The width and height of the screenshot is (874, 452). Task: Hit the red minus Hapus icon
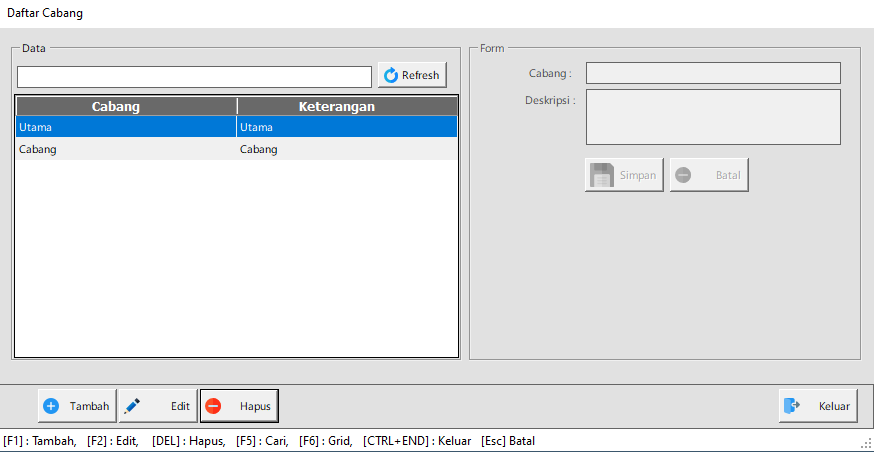pyautogui.click(x=213, y=406)
